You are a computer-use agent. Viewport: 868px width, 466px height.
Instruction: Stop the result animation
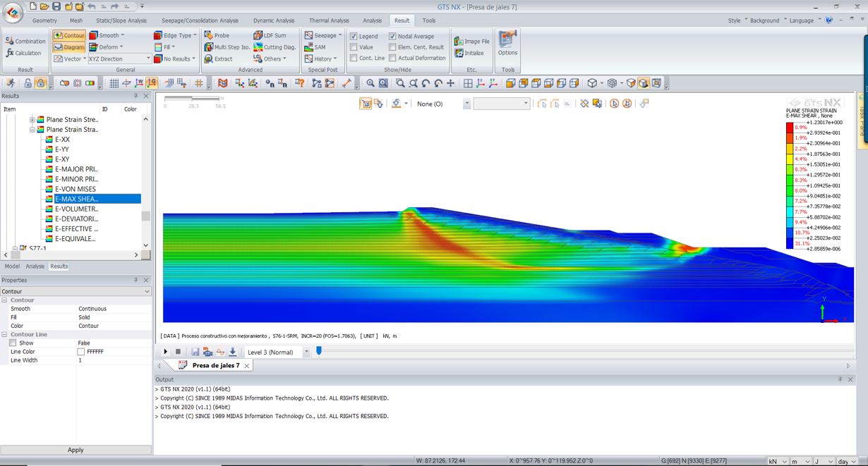pyautogui.click(x=178, y=352)
